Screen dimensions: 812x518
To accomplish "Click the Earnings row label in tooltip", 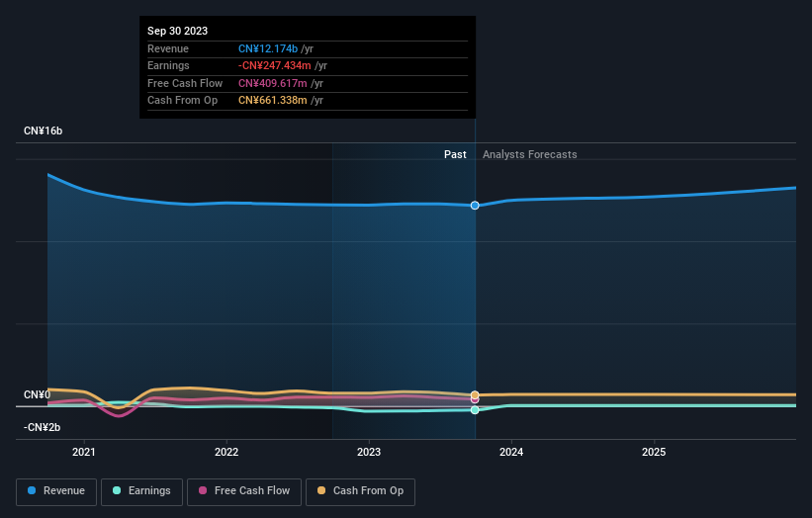I will click(x=168, y=65).
